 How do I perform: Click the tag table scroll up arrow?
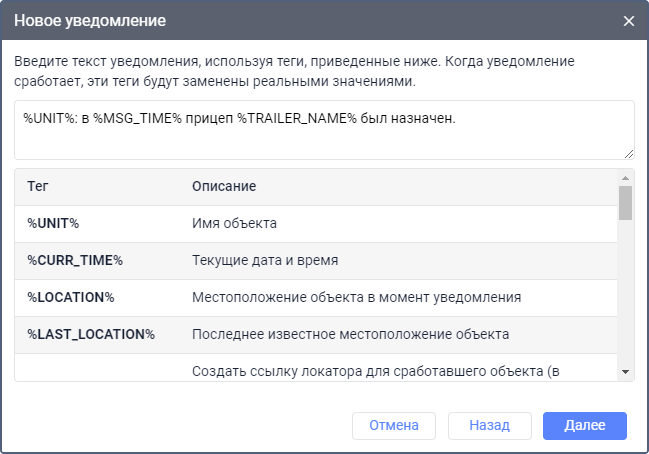626,176
